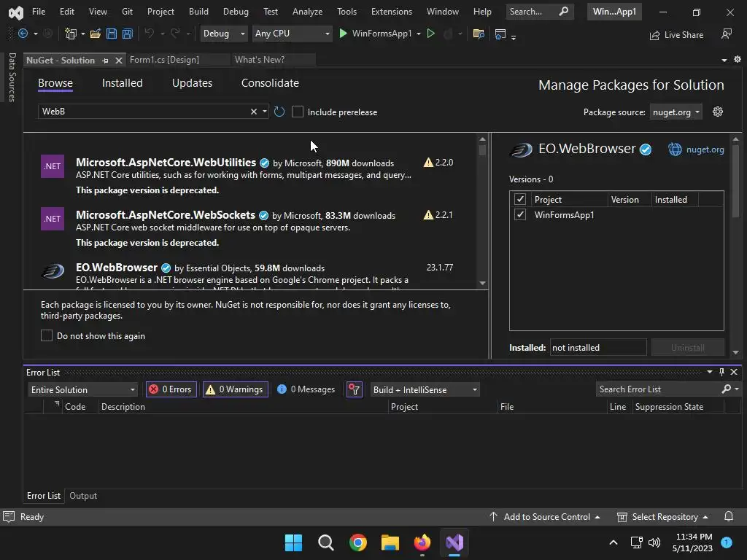Start without debugging using outlined play icon
Image resolution: width=747 pixels, height=560 pixels.
pos(430,34)
